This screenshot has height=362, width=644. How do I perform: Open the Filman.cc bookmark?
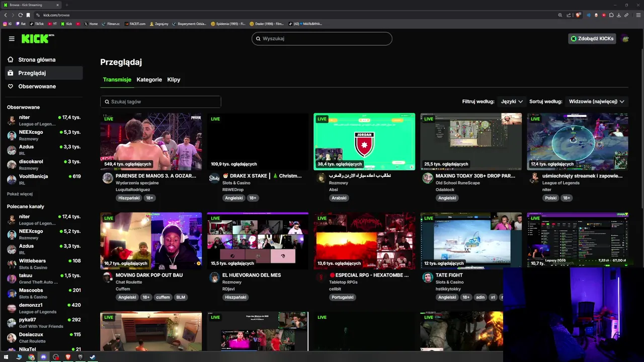(111, 24)
